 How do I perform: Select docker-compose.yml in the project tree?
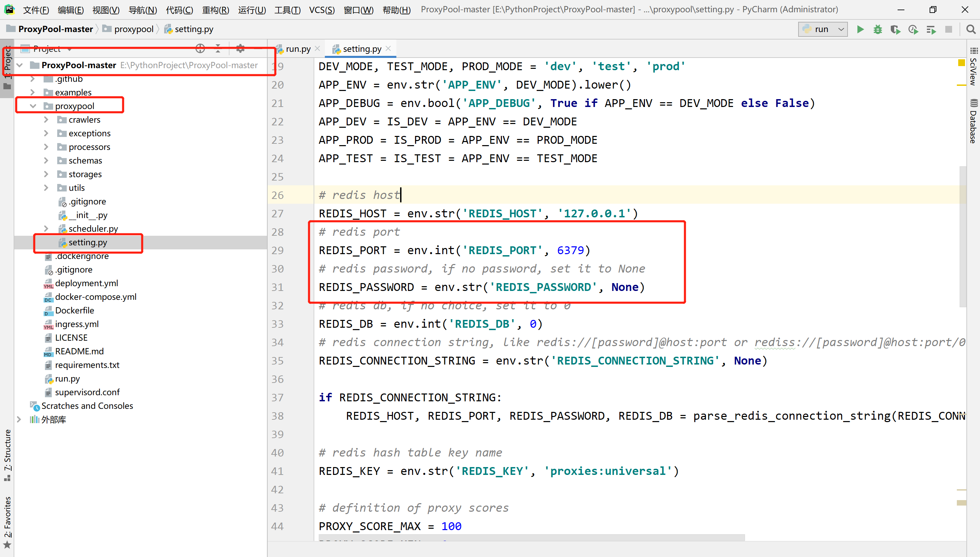click(x=95, y=297)
